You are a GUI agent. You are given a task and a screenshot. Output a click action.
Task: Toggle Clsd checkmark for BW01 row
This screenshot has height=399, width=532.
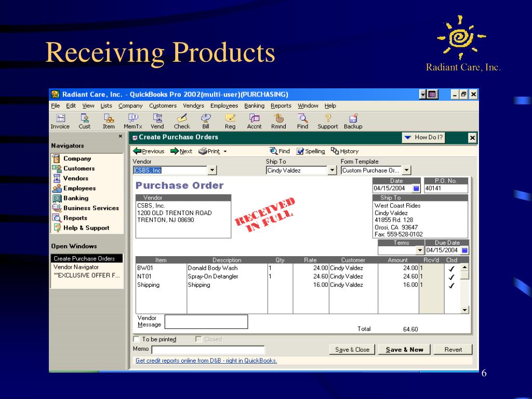[451, 269]
